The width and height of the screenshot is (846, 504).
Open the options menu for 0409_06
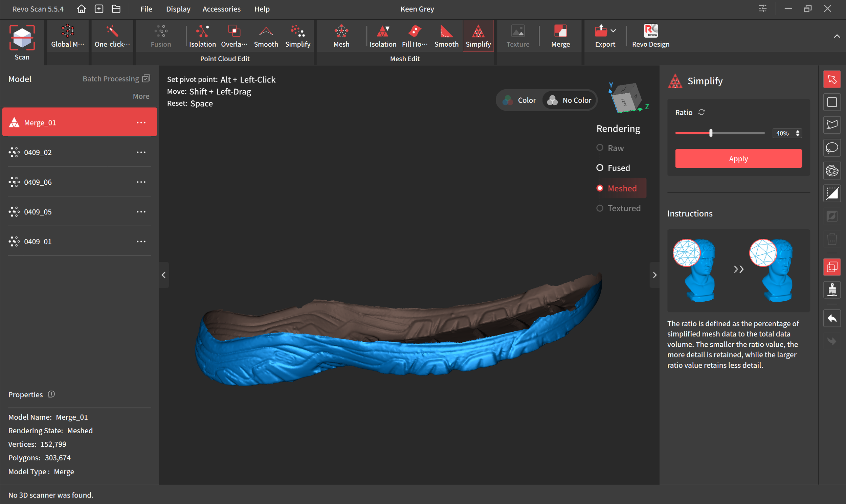[x=141, y=182]
